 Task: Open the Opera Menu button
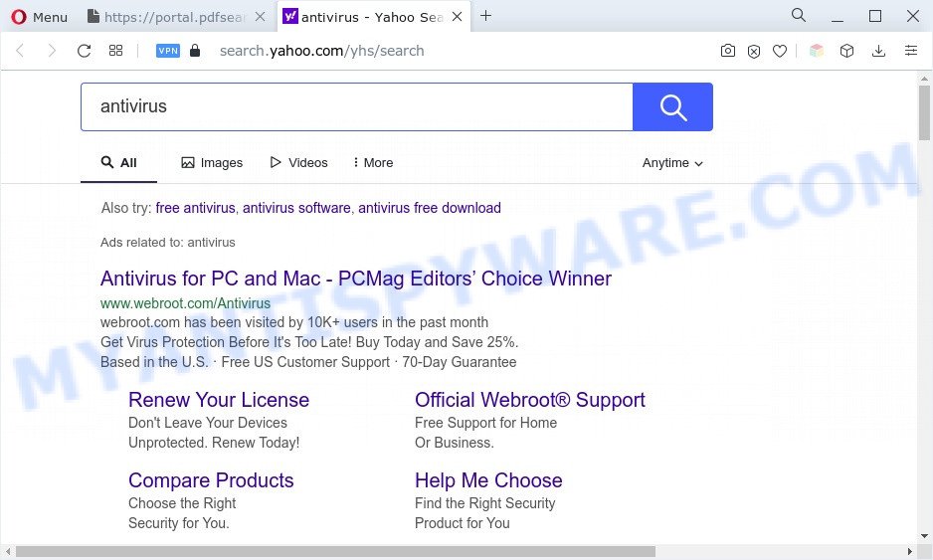tap(39, 17)
